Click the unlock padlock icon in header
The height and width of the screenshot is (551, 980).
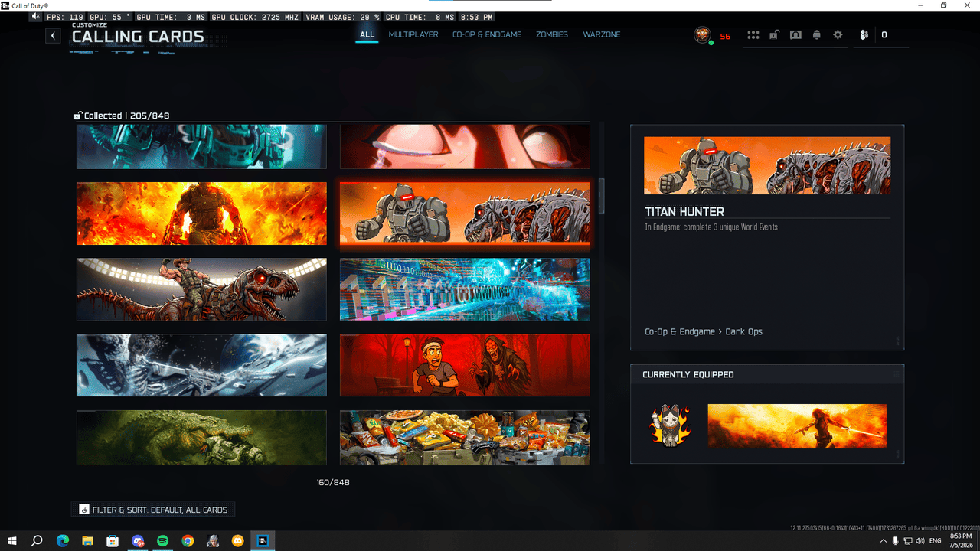774,35
